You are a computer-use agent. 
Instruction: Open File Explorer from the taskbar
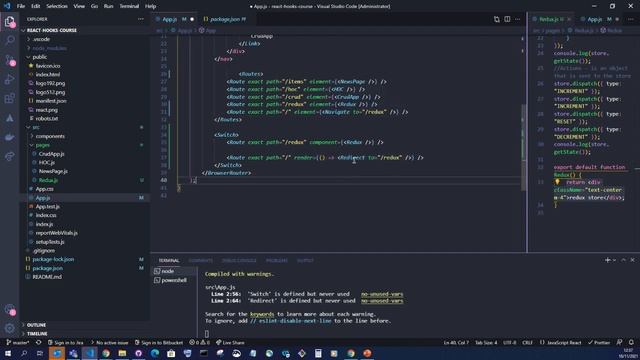(x=122, y=353)
